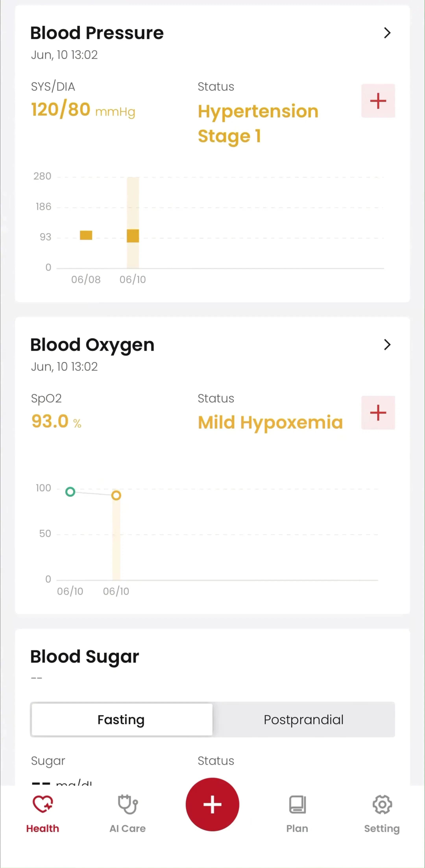The image size is (425, 868).
Task: Tap the yellow SpO2 data point
Action: [116, 495]
